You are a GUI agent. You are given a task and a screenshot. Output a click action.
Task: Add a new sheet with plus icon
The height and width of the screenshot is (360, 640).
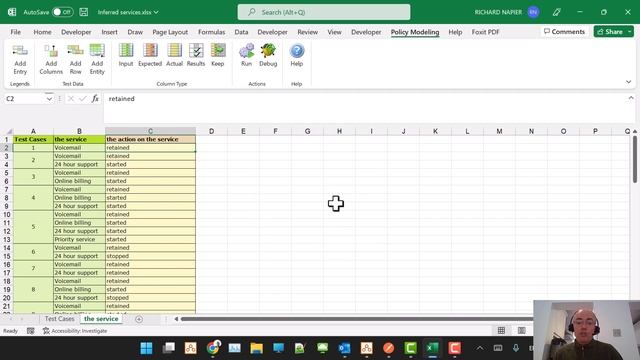click(x=139, y=319)
